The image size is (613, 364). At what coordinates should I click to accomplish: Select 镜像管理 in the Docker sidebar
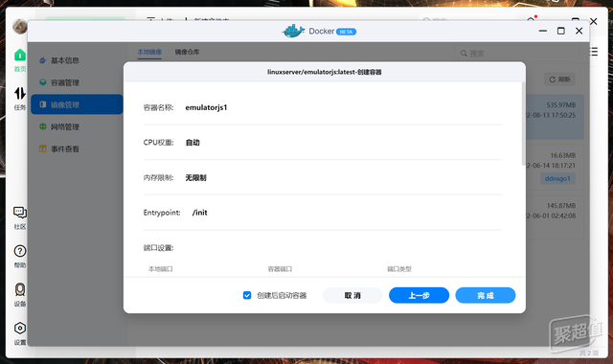point(77,104)
